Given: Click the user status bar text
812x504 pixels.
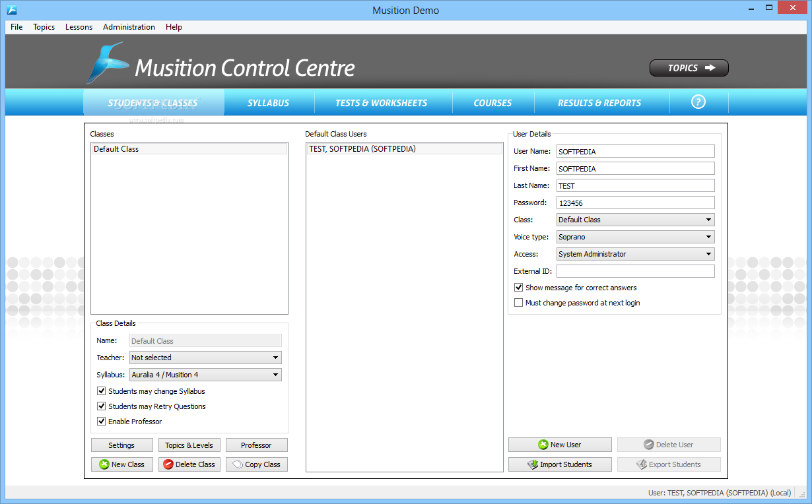Looking at the screenshot, I should pos(720,493).
